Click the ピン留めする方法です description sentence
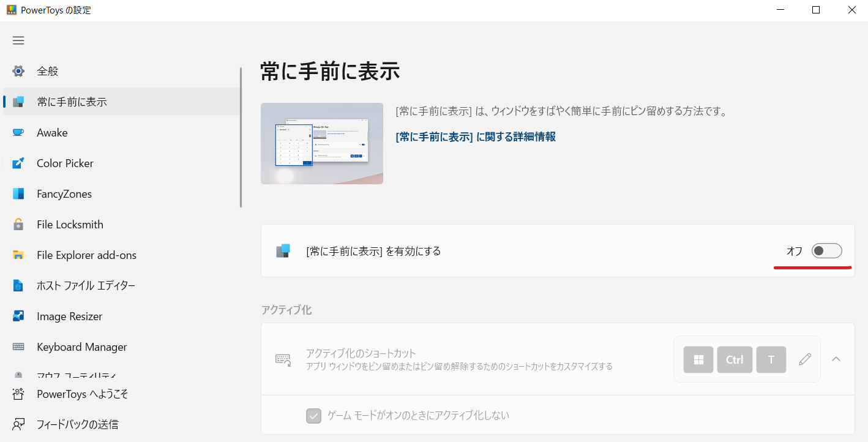 [561, 111]
